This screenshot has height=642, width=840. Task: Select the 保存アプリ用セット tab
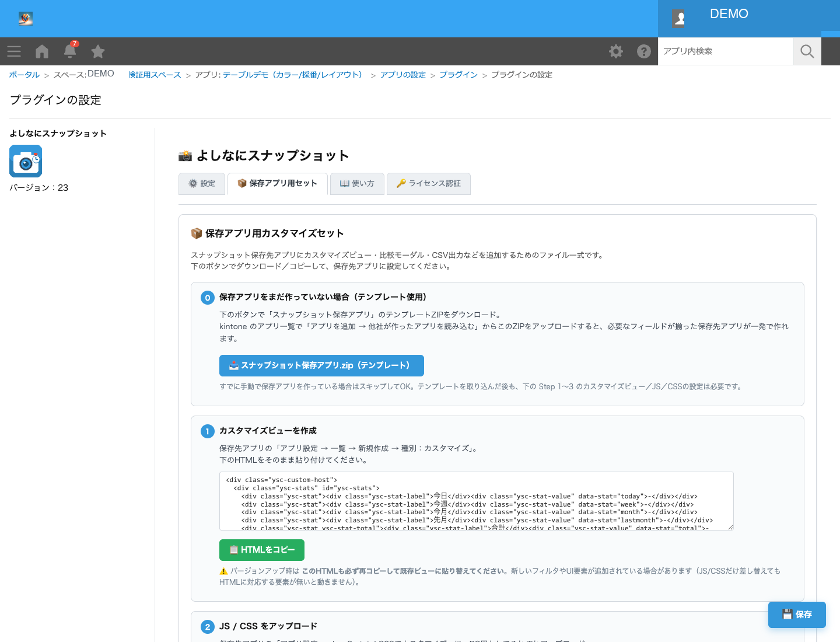pyautogui.click(x=278, y=184)
